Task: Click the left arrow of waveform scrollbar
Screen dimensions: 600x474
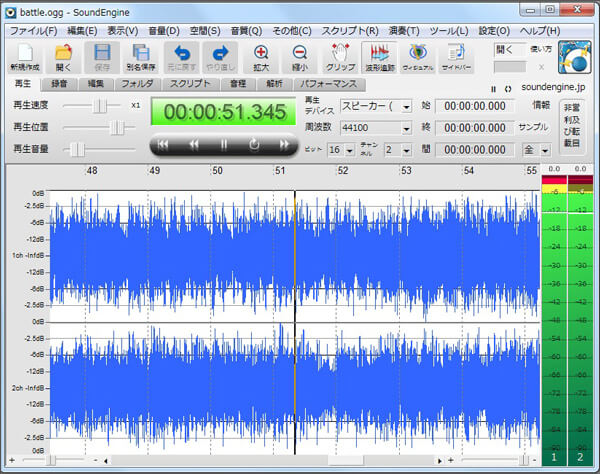Action: click(x=106, y=461)
